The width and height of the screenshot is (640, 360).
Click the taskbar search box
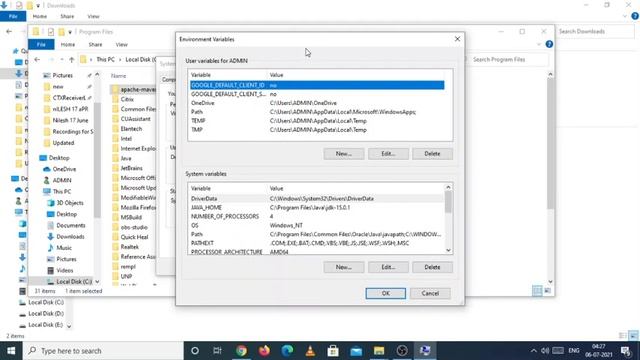(103, 351)
